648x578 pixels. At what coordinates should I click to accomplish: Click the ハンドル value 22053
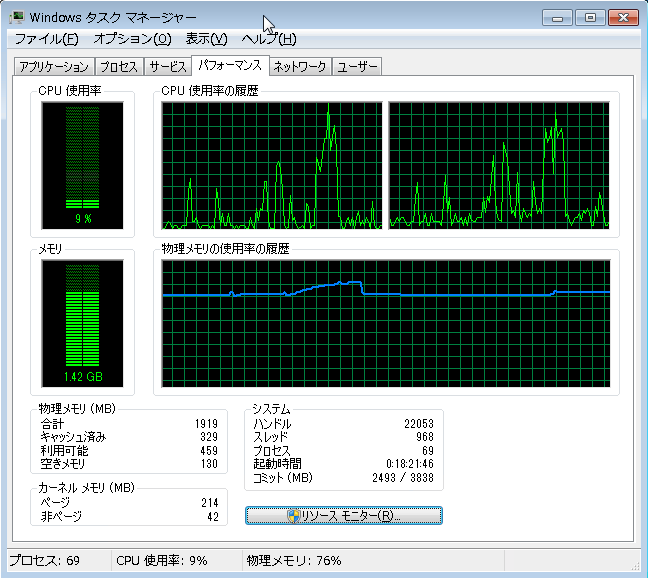(419, 424)
